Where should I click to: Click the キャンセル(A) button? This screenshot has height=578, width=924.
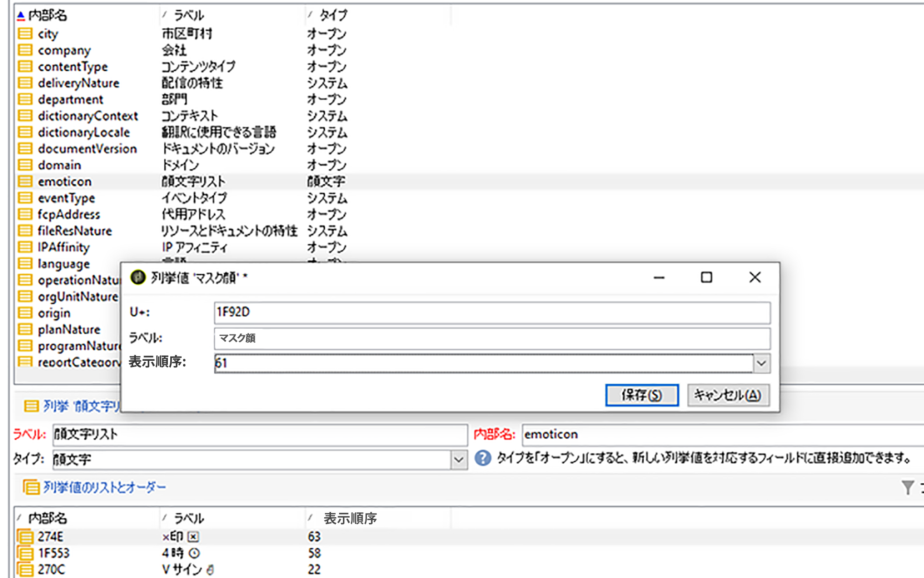727,395
